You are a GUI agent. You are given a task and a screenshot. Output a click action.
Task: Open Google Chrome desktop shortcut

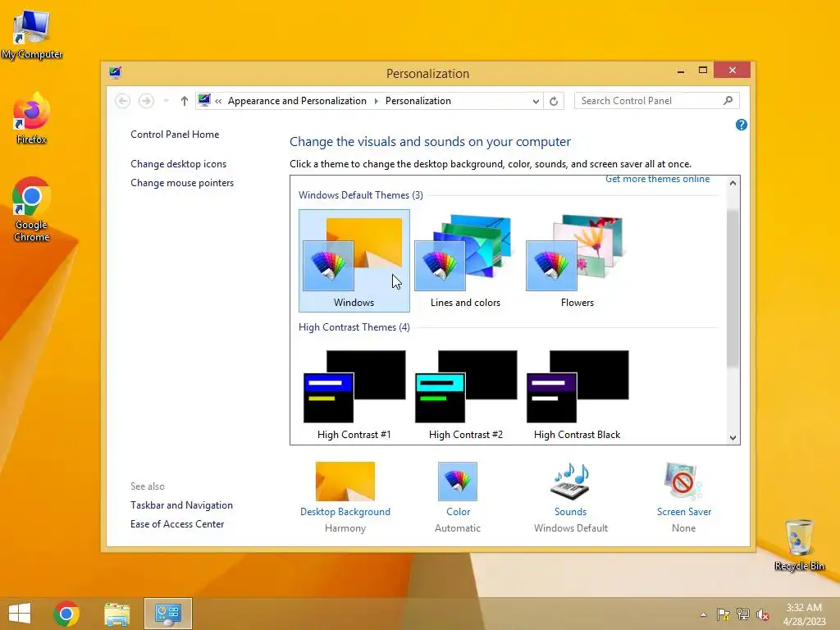pyautogui.click(x=32, y=209)
